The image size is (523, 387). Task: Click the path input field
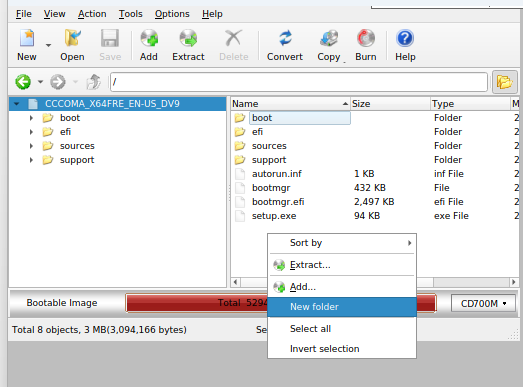299,82
